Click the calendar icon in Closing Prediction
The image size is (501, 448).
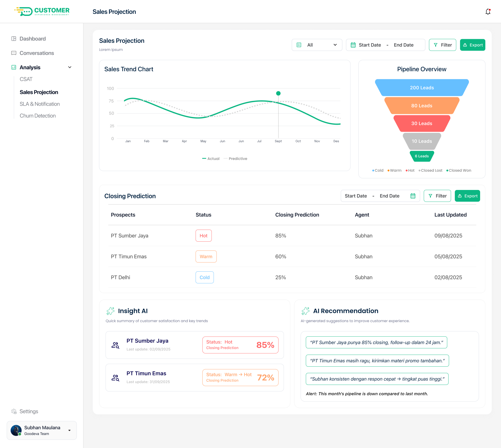click(x=413, y=196)
